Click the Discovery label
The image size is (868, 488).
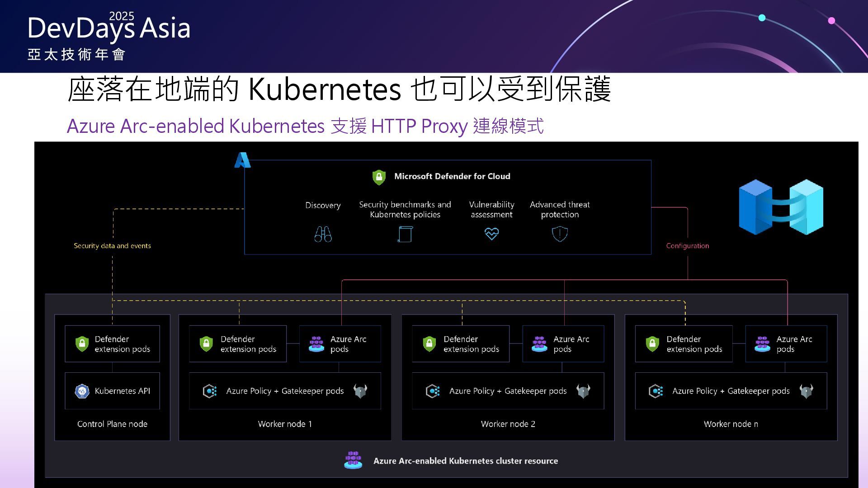323,205
